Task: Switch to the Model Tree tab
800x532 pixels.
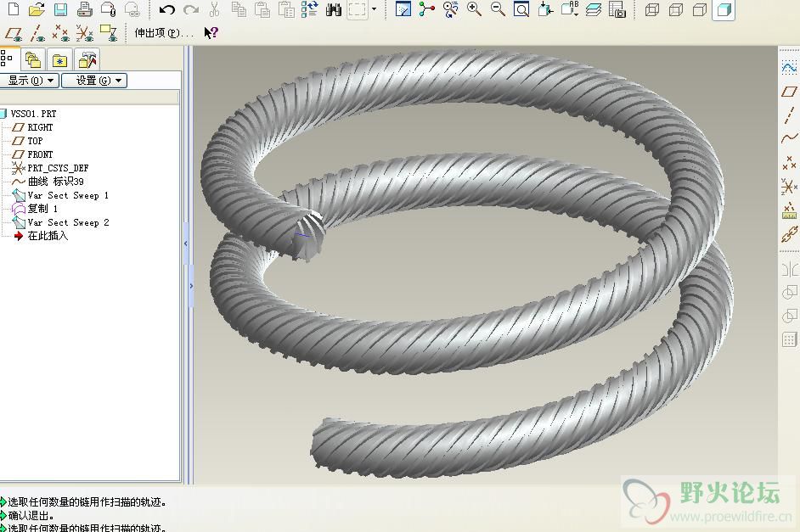Action: pos(7,59)
